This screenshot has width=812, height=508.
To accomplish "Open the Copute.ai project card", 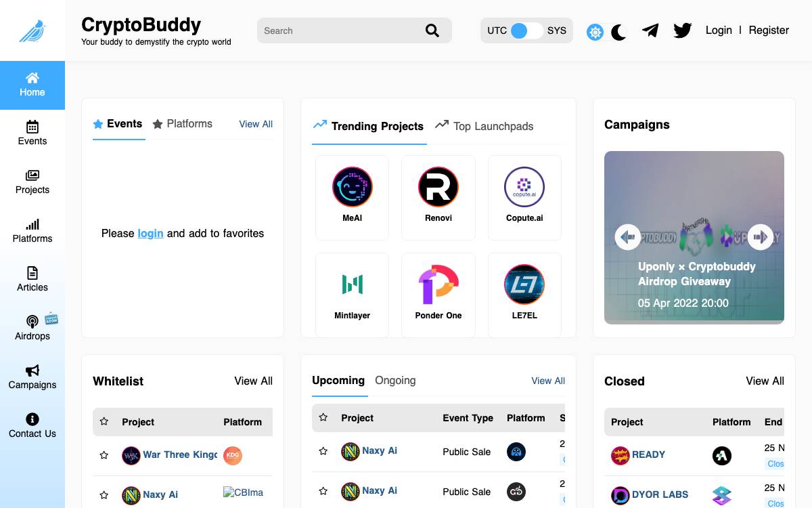I will (524, 197).
